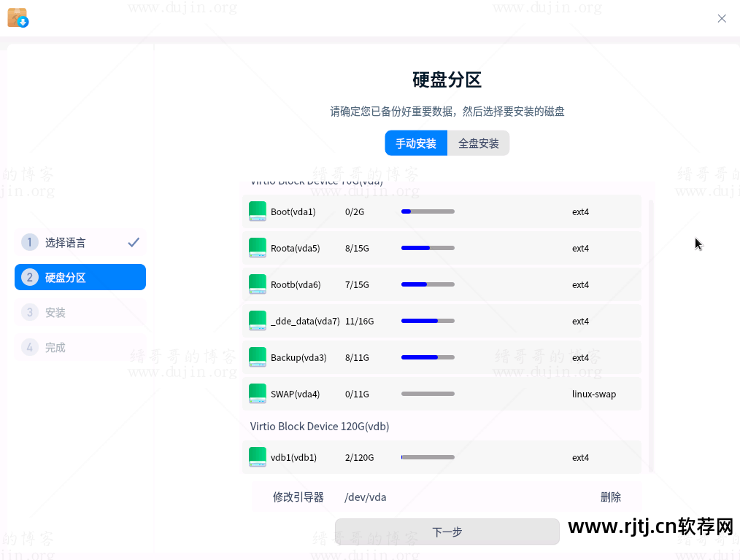The image size is (740, 560).
Task: Click the 删除 delete button
Action: click(611, 497)
